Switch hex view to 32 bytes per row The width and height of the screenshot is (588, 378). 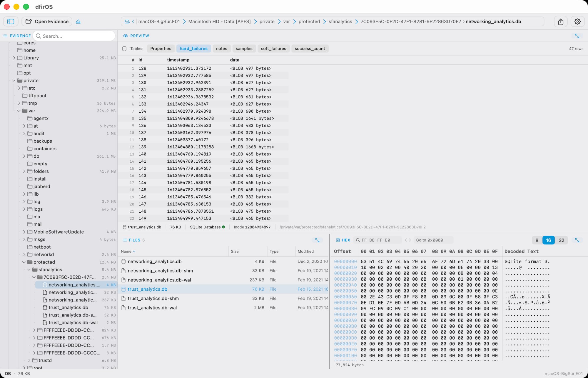(x=562, y=240)
